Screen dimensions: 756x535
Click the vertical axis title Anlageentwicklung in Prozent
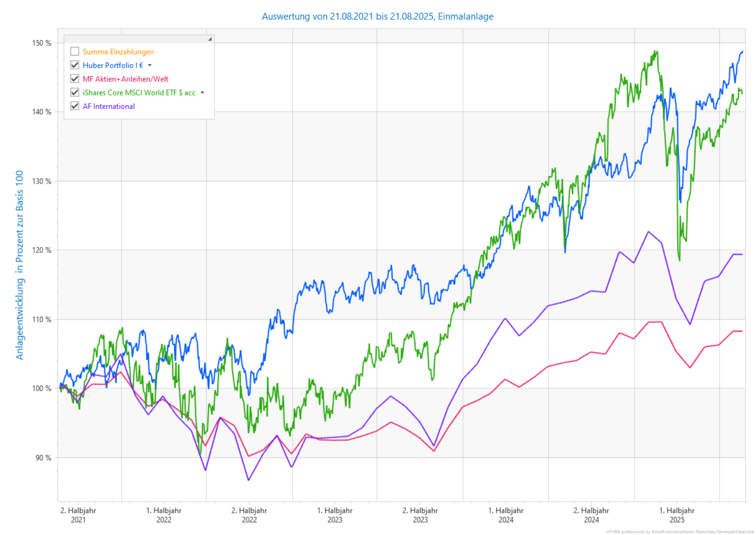click(x=20, y=265)
